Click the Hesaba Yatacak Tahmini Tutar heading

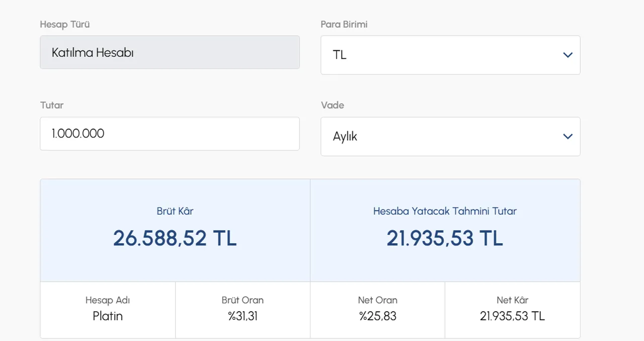[x=445, y=211]
